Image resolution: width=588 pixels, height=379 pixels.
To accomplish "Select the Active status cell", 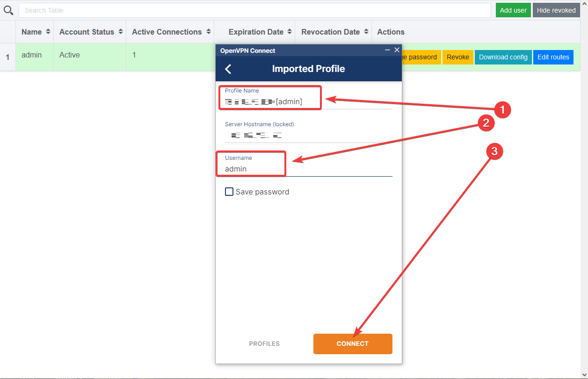I will [90, 57].
